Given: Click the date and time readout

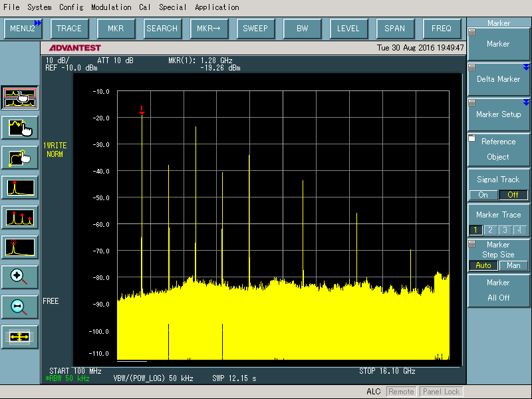Looking at the screenshot, I should point(420,47).
